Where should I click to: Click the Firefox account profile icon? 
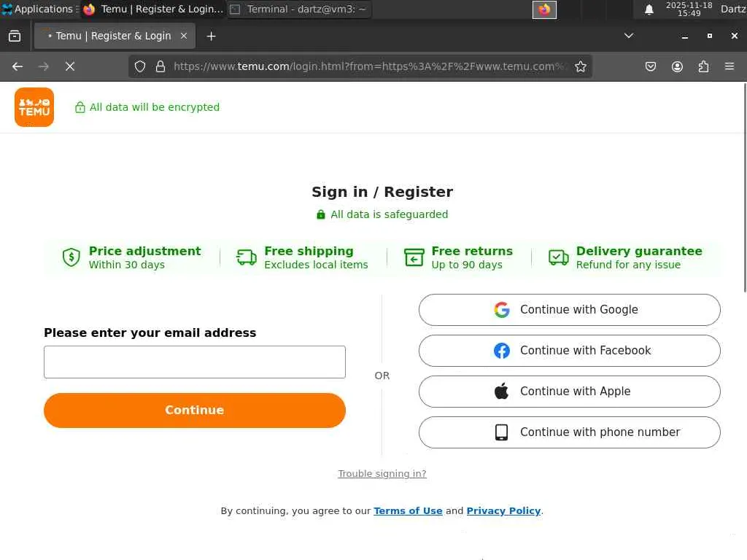click(677, 66)
